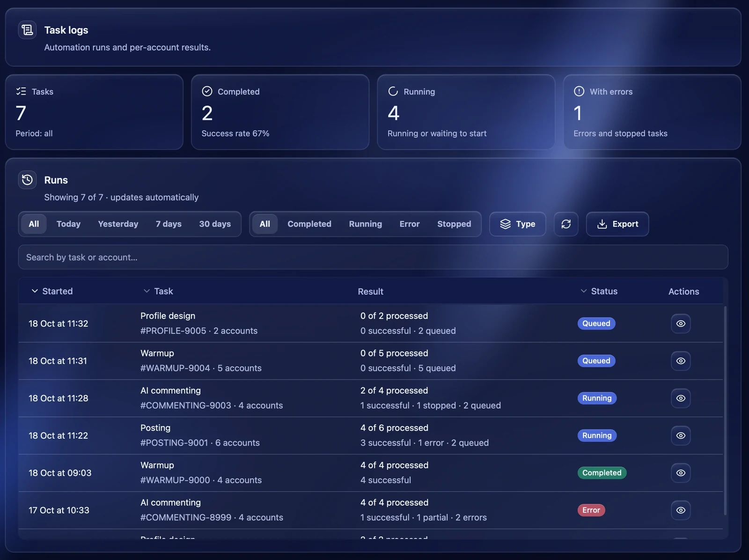Filter runs to last 30 days
Screen dimensions: 749x560
click(215, 224)
